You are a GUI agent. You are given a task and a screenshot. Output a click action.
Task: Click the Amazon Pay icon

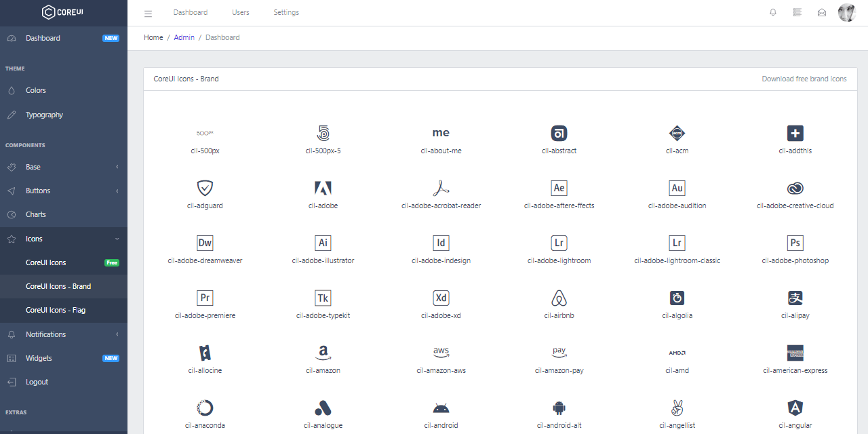click(x=559, y=353)
